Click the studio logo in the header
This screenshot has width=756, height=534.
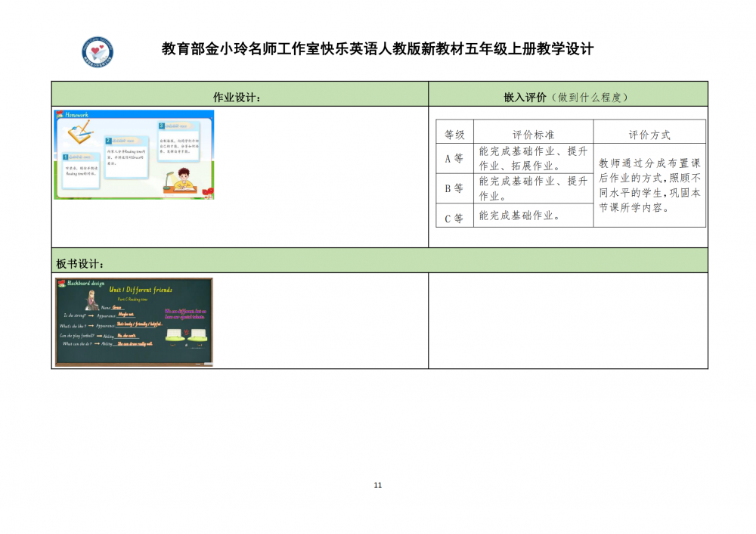[98, 51]
